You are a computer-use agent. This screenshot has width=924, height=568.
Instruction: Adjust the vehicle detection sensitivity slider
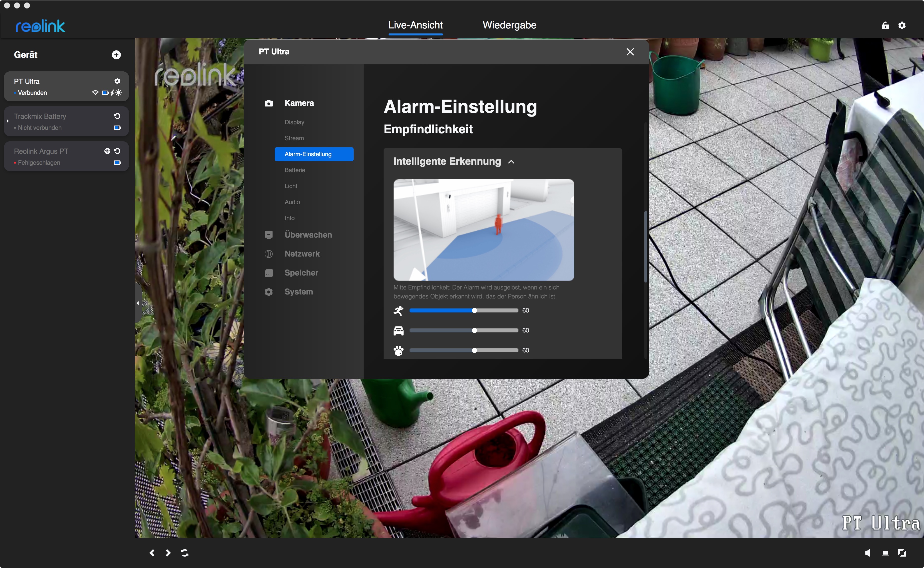tap(474, 330)
